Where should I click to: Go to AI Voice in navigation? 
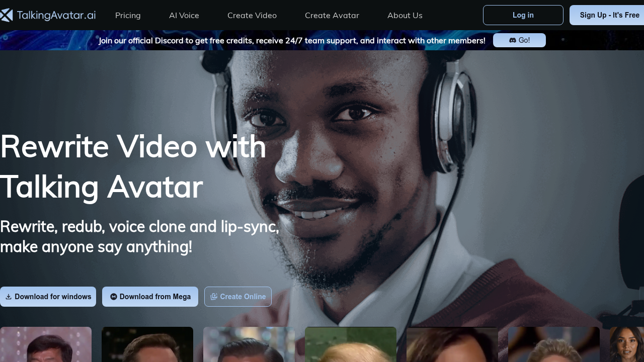[x=184, y=15]
